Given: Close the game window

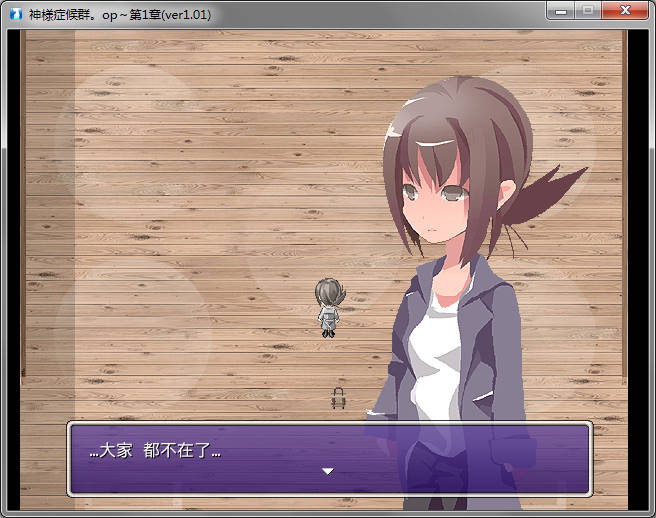Looking at the screenshot, I should click(625, 11).
